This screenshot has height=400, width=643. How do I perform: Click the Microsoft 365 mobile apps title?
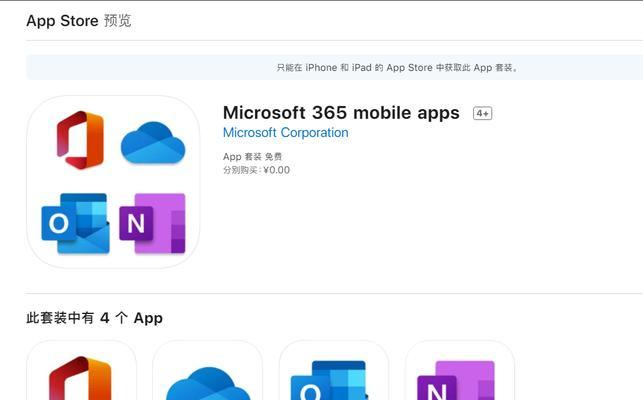point(341,113)
